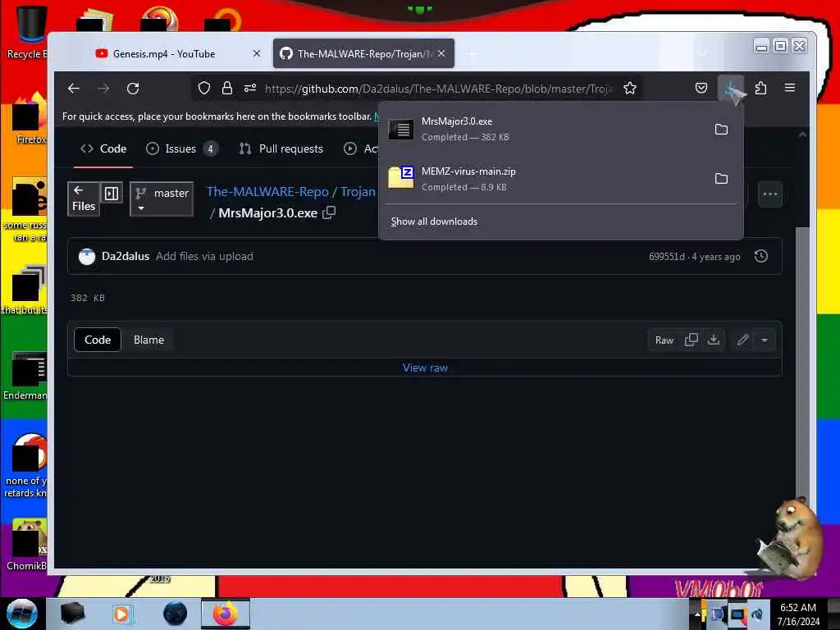The height and width of the screenshot is (630, 840).
Task: Open the repository Issues tab
Action: tap(181, 149)
